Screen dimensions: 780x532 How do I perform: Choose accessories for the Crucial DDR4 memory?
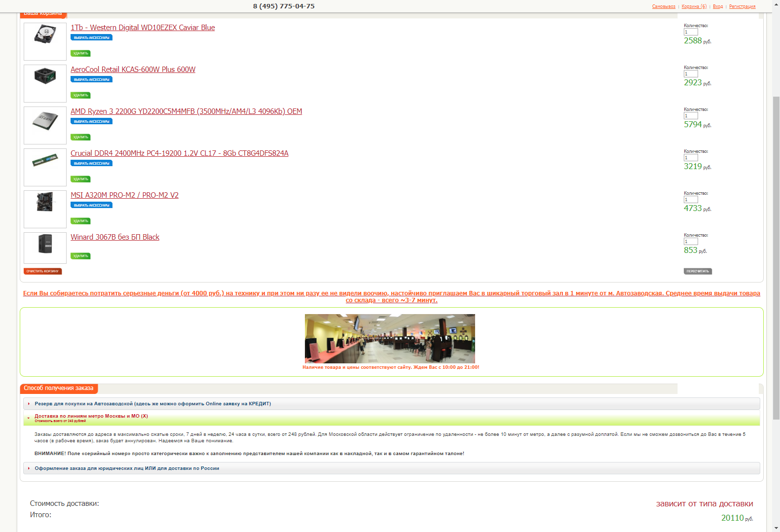pos(91,163)
